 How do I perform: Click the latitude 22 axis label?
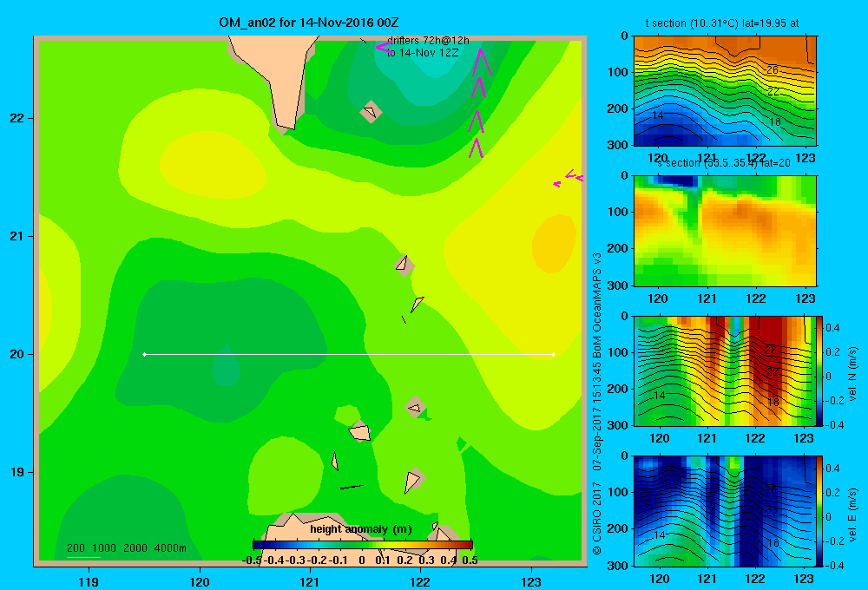[x=16, y=118]
